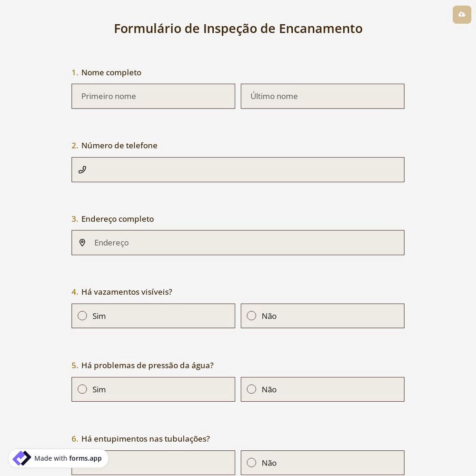Viewport: 476px width, 476px height.
Task: Click the Made with forms.app badge
Action: click(x=58, y=458)
